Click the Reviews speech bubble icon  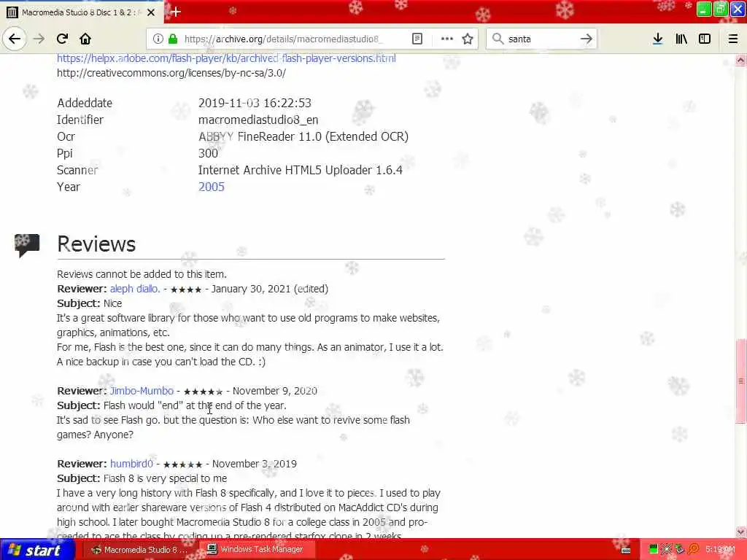coord(27,245)
